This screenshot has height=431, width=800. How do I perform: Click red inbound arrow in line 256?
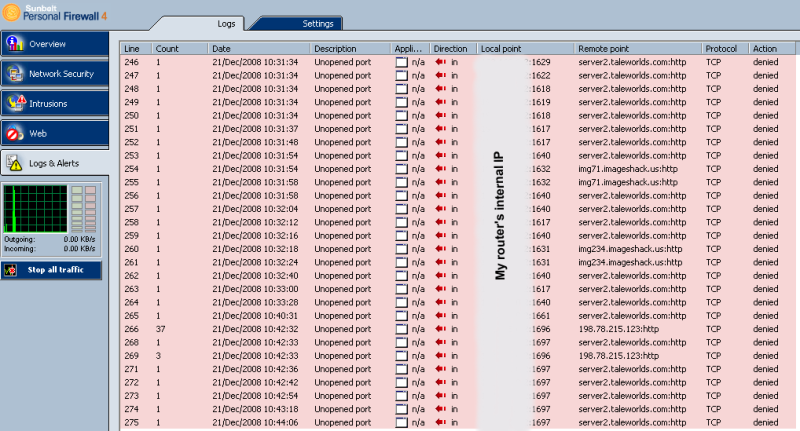(x=440, y=195)
